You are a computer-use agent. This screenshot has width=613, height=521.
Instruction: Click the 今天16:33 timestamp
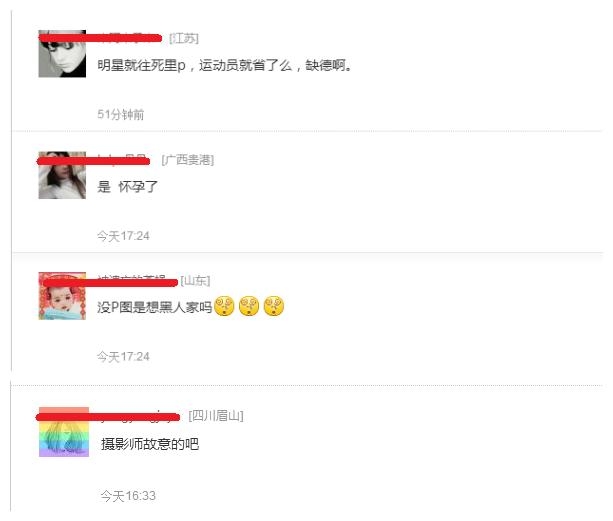[128, 496]
